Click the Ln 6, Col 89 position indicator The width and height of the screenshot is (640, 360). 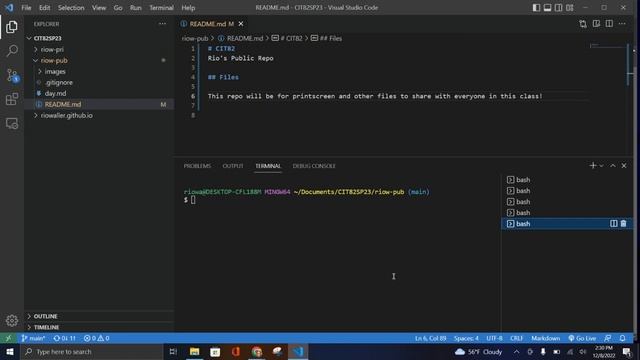pos(431,338)
